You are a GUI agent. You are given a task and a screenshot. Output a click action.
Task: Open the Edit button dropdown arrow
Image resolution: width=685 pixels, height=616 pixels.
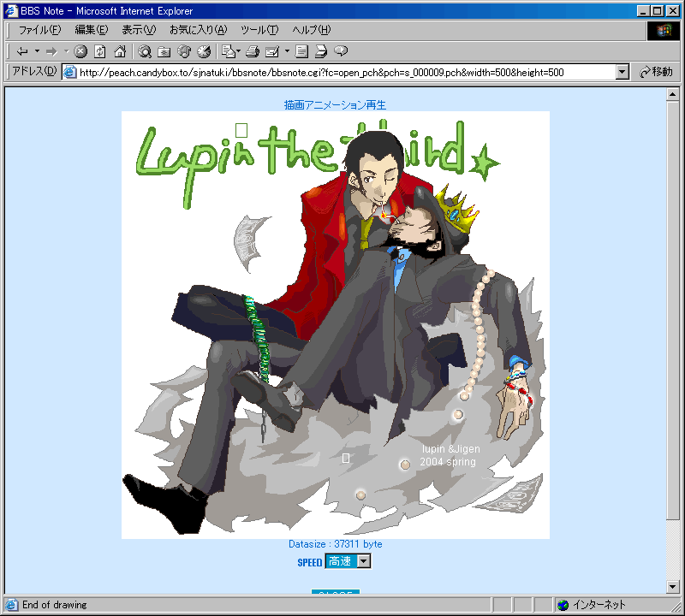(287, 51)
